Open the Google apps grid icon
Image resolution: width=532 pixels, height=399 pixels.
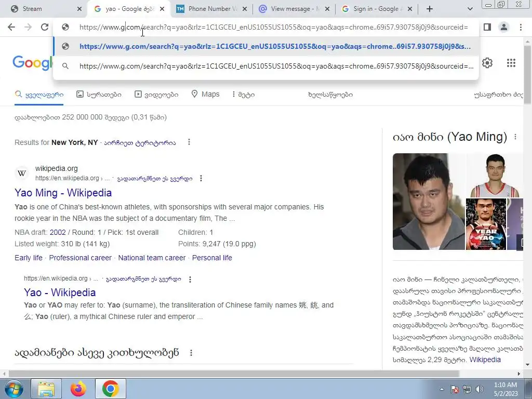click(511, 63)
